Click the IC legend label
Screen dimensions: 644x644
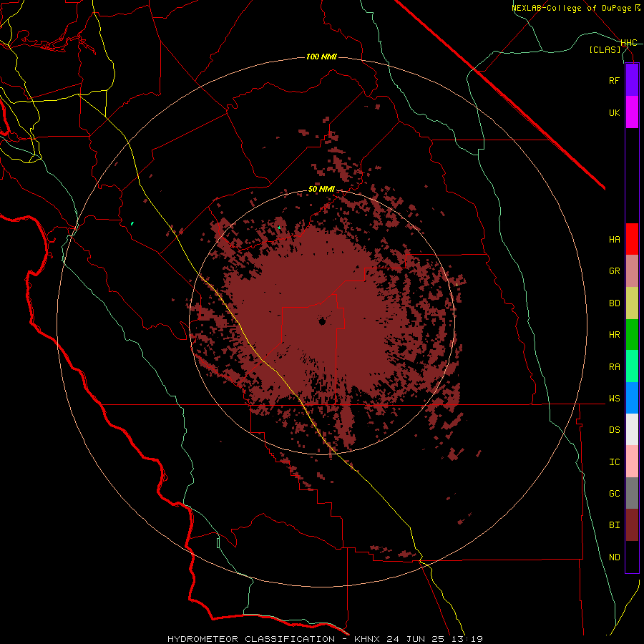tap(614, 462)
